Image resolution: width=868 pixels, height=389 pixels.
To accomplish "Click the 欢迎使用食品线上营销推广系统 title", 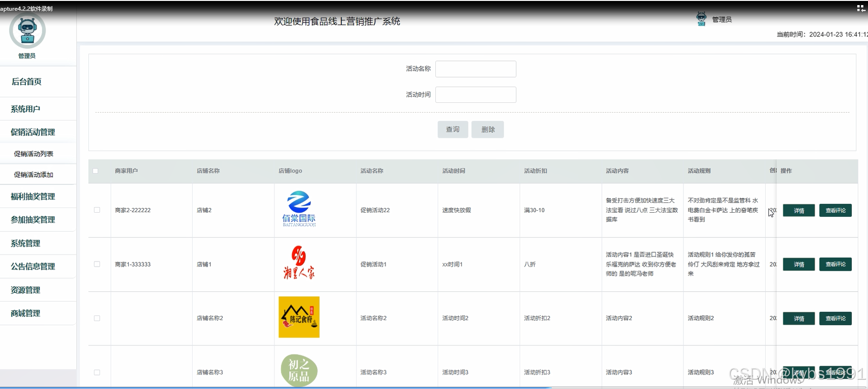I will (337, 21).
